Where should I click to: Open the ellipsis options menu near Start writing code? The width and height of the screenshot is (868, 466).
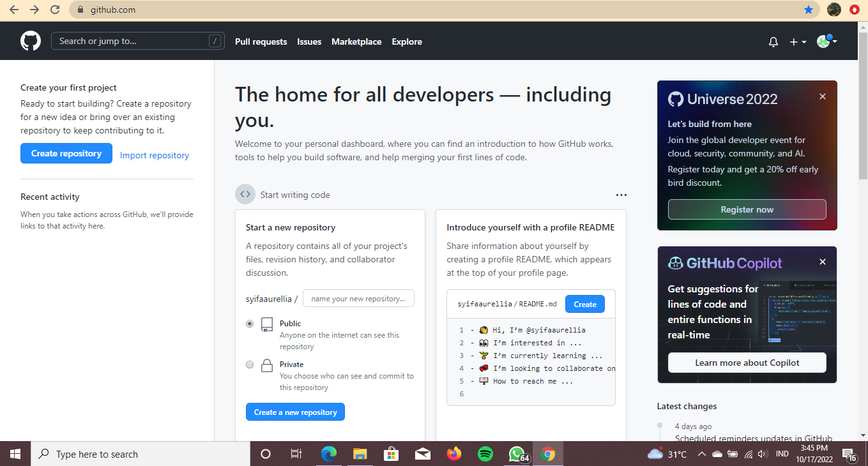pos(621,195)
